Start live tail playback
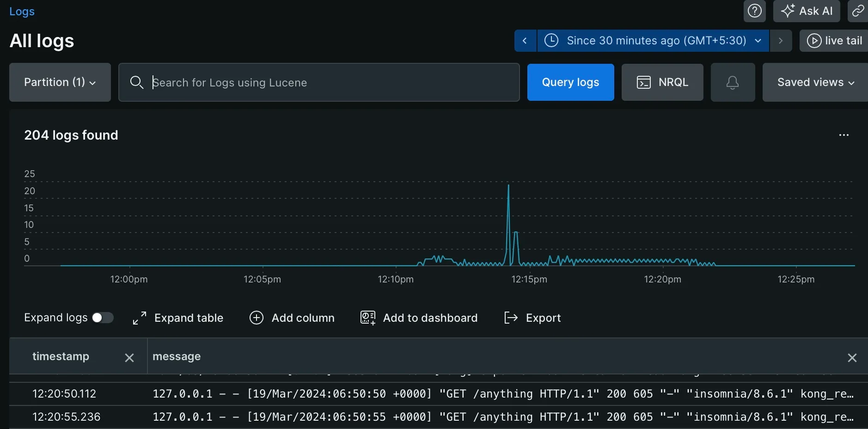The height and width of the screenshot is (429, 868). [x=834, y=41]
